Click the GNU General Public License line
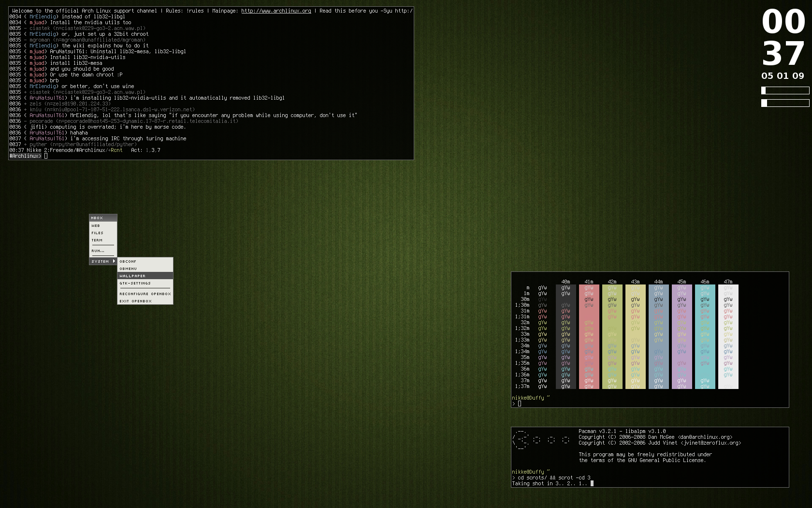This screenshot has height=508, width=812. click(x=642, y=460)
